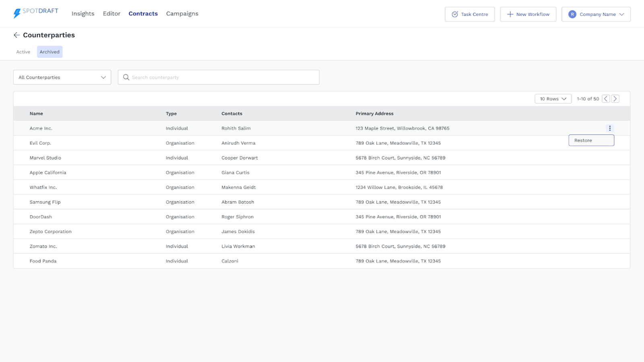Go to the next page of results
The image size is (644, 362).
click(x=615, y=99)
